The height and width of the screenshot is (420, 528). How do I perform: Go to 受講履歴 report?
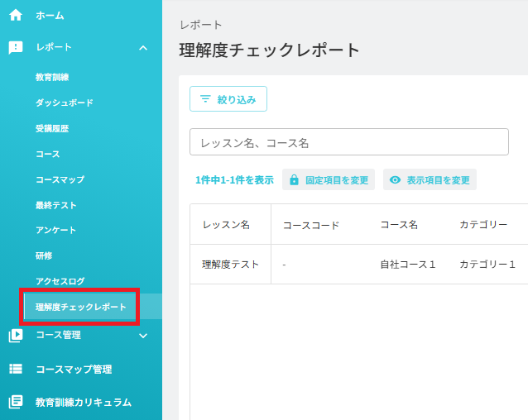tap(52, 128)
